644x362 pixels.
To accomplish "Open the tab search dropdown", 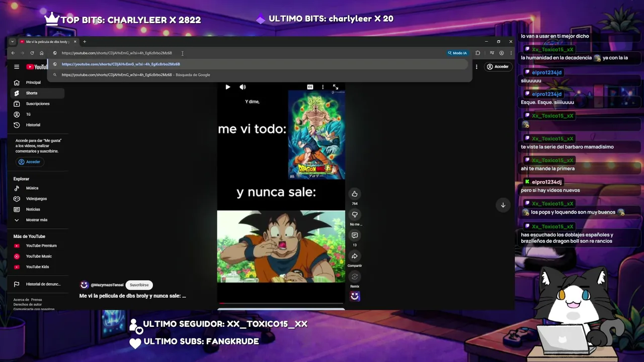I will point(13,42).
